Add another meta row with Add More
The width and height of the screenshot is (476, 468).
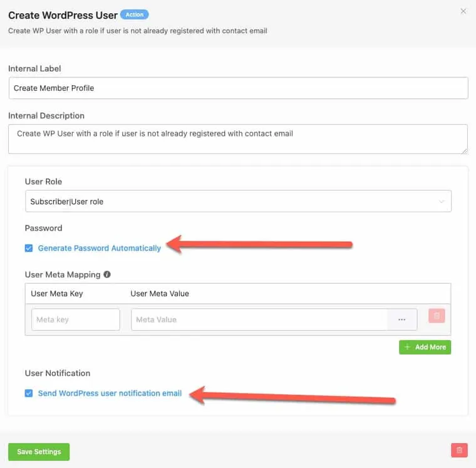pos(425,347)
